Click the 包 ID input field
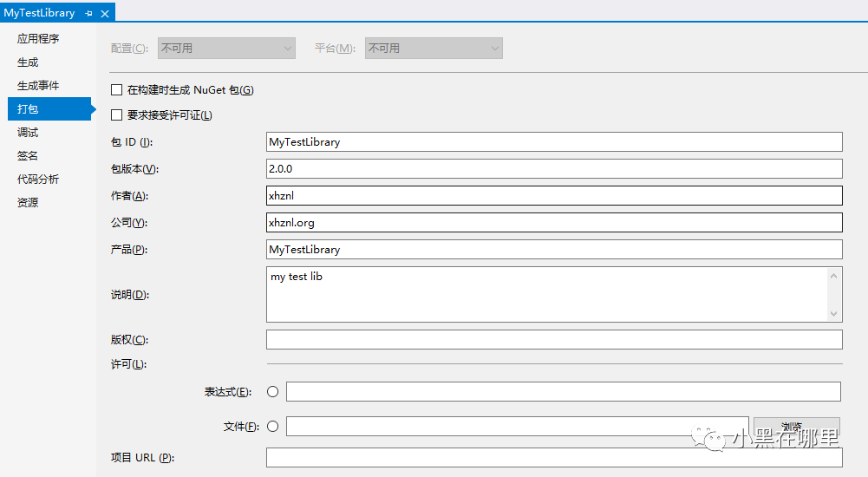The height and width of the screenshot is (477, 868). point(554,141)
